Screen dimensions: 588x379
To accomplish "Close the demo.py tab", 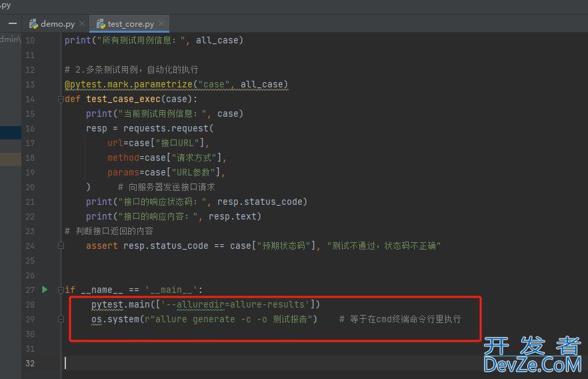I will click(82, 23).
